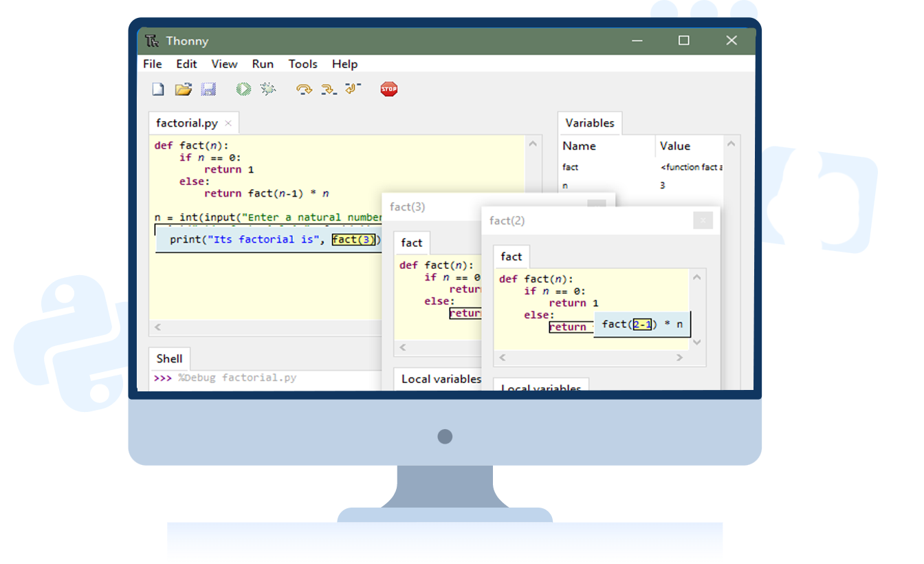The height and width of the screenshot is (564, 924).
Task: Start debugging with the bug icon
Action: 268,89
